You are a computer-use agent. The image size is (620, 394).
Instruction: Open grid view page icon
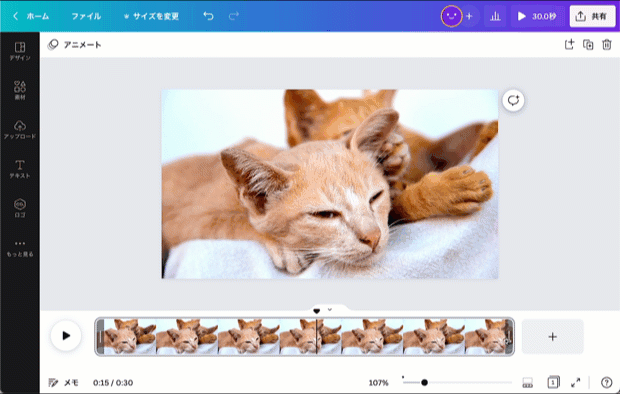pyautogui.click(x=553, y=382)
